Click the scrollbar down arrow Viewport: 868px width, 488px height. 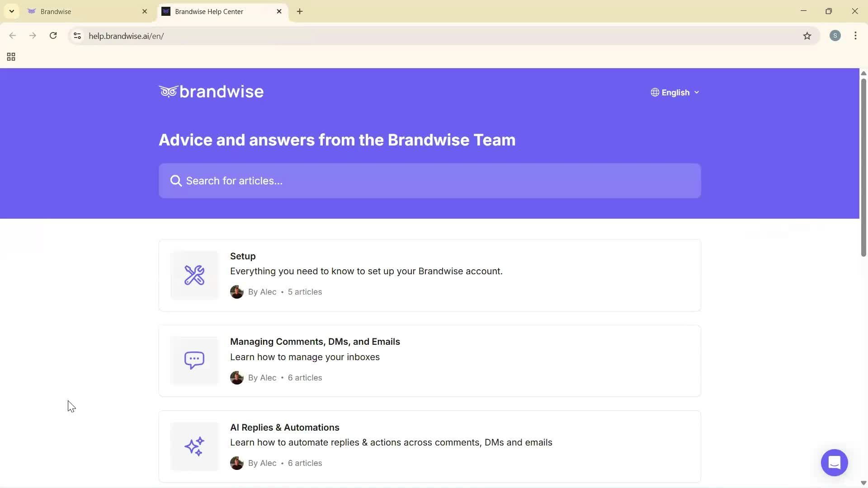coord(863,483)
